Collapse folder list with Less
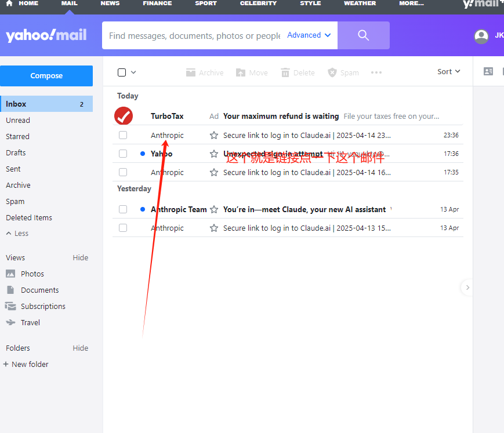This screenshot has width=504, height=433. click(17, 234)
